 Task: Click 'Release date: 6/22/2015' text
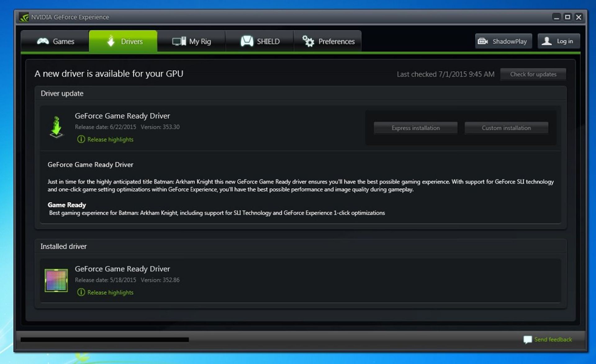coord(106,127)
